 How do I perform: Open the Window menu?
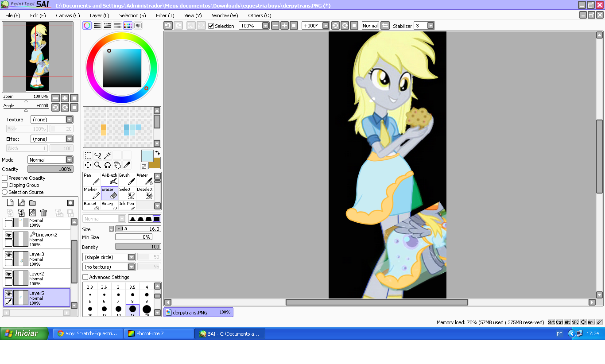[x=225, y=15]
